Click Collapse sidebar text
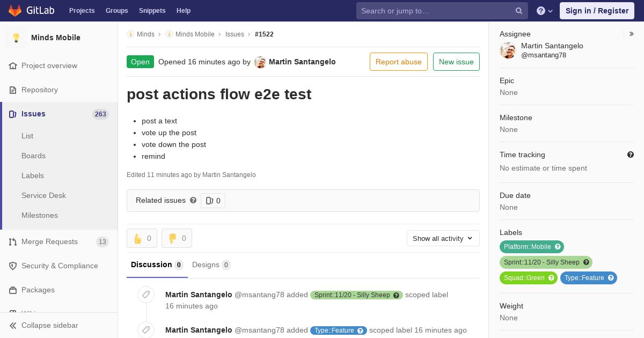The image size is (644, 338). [50, 326]
